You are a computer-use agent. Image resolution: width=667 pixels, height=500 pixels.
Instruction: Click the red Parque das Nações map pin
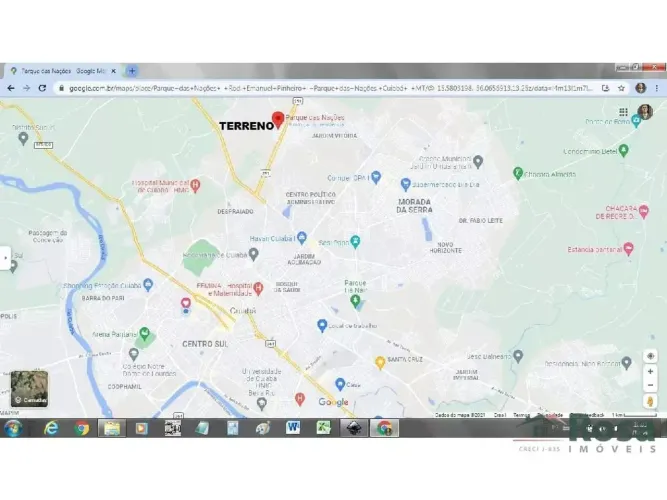280,121
